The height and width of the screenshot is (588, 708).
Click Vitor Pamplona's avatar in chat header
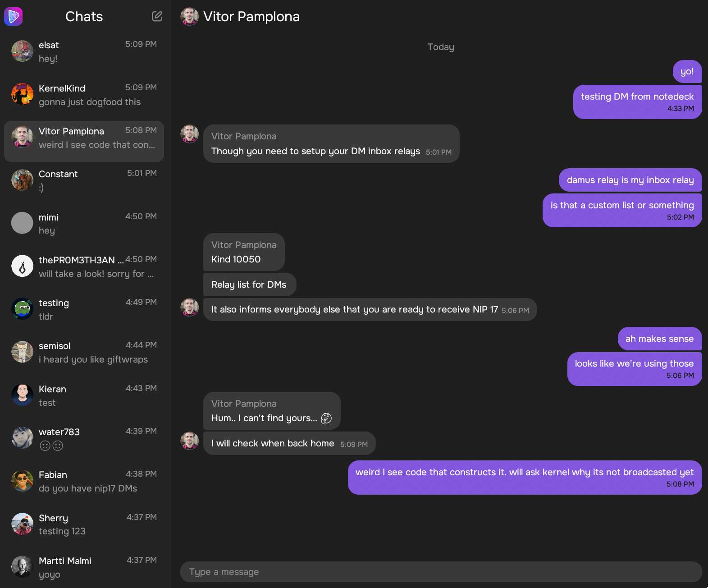point(189,17)
